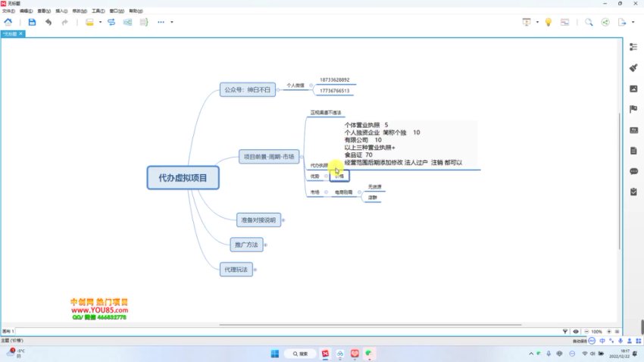Select the 个人微信 subtopic

tap(295, 86)
